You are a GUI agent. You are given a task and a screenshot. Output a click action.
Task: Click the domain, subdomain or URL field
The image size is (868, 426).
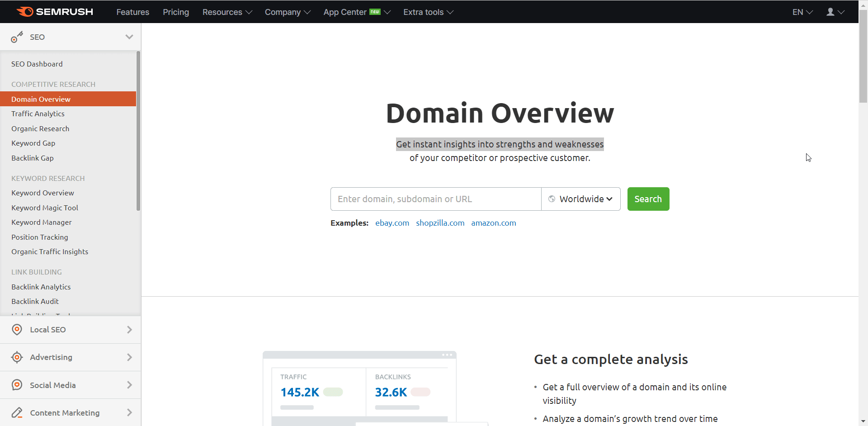click(436, 199)
